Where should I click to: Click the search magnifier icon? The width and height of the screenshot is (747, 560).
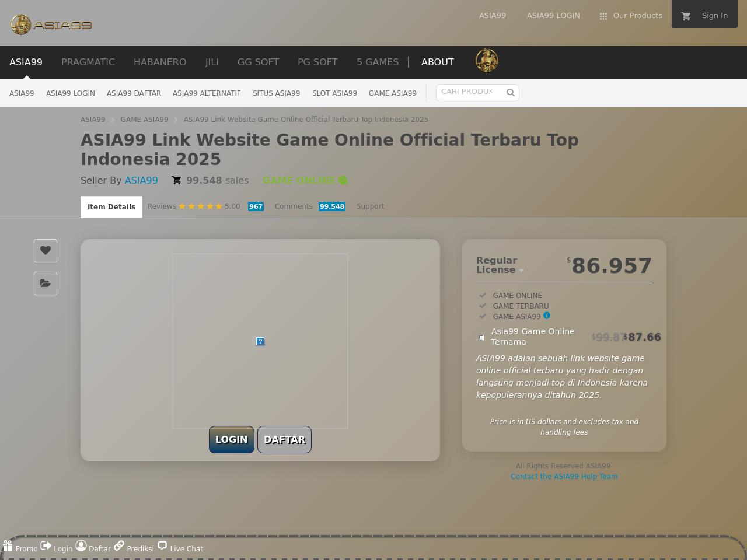tap(510, 93)
